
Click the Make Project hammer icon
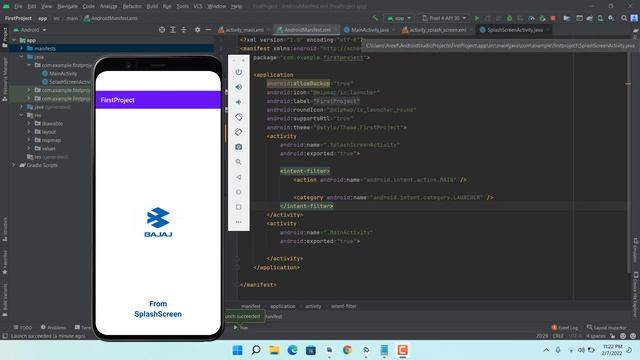375,18
